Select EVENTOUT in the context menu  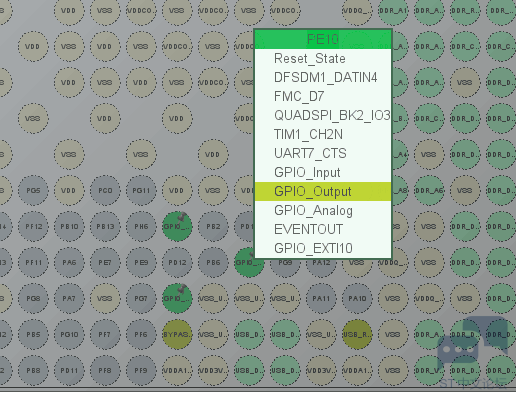point(323,229)
